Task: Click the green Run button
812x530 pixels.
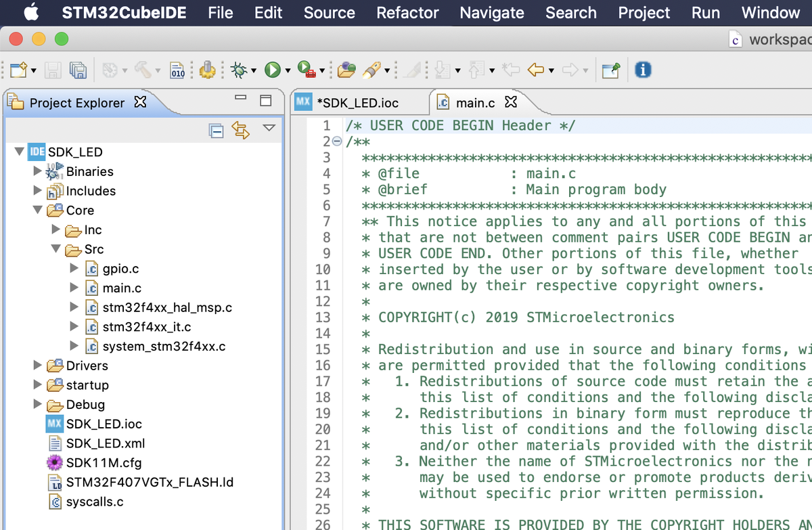Action: 273,70
